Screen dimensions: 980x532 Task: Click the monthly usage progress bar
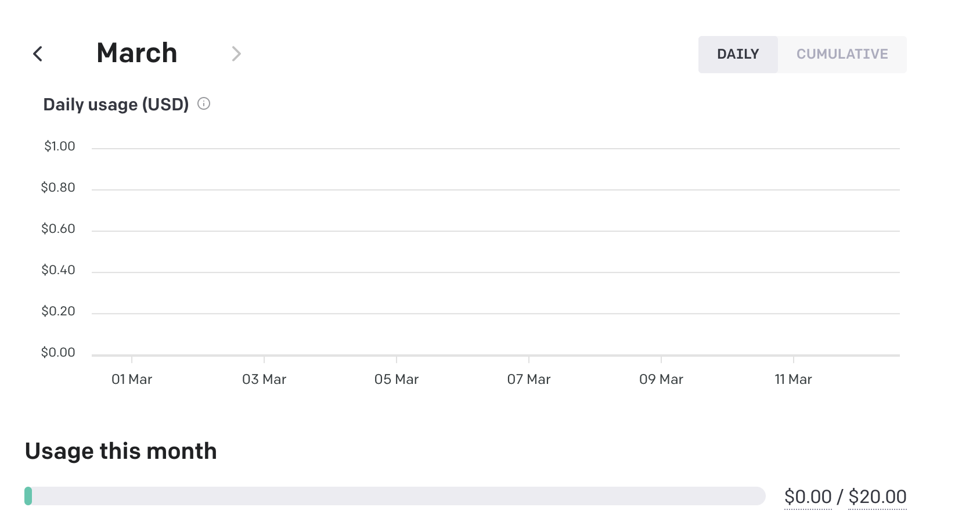point(395,496)
